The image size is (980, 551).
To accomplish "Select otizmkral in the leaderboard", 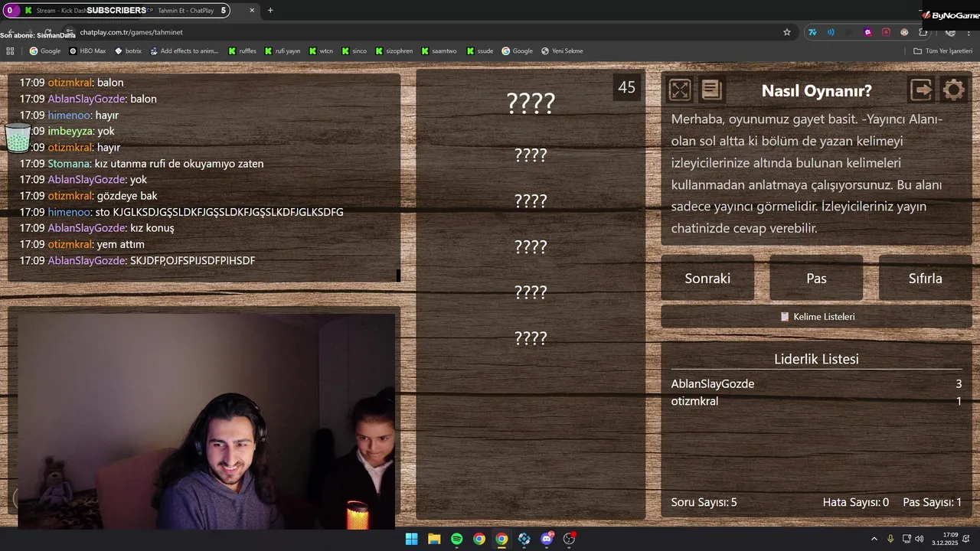I will pos(694,401).
